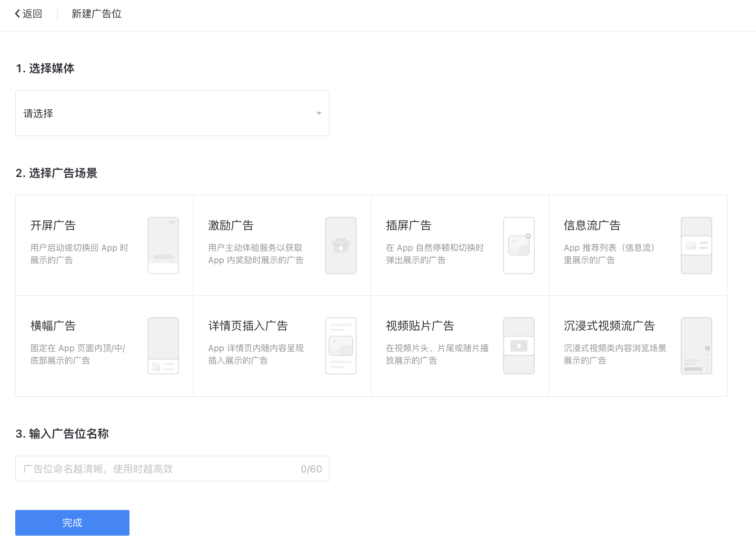Select the 插屏广告 popup illustration
Image resolution: width=756 pixels, height=549 pixels.
tap(519, 245)
